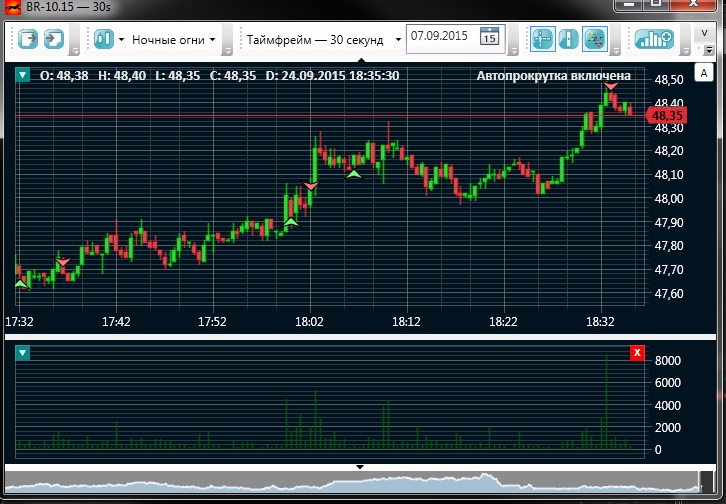The height and width of the screenshot is (504, 726).
Task: Click the BR-10.15 — 30s window title
Action: [68, 7]
